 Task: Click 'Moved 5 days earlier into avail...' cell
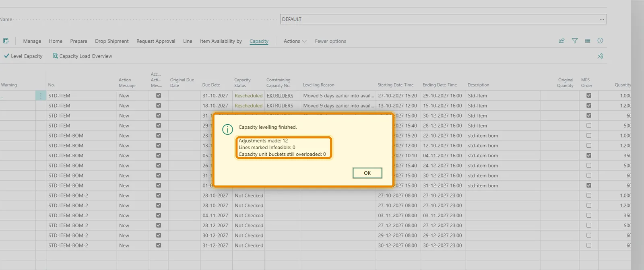tap(339, 96)
